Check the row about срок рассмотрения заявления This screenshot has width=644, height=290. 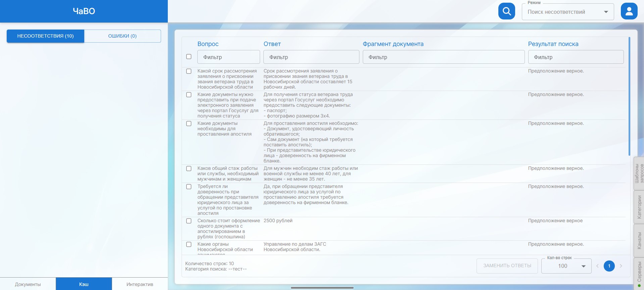189,71
